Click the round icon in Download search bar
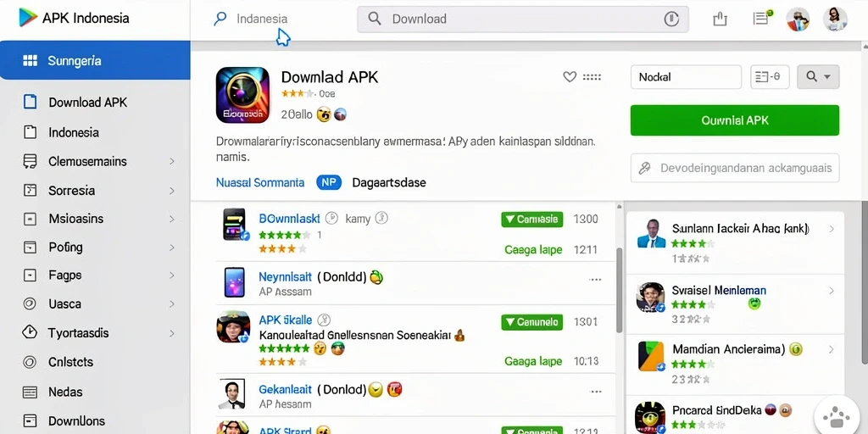The height and width of the screenshot is (434, 868). click(x=671, y=19)
